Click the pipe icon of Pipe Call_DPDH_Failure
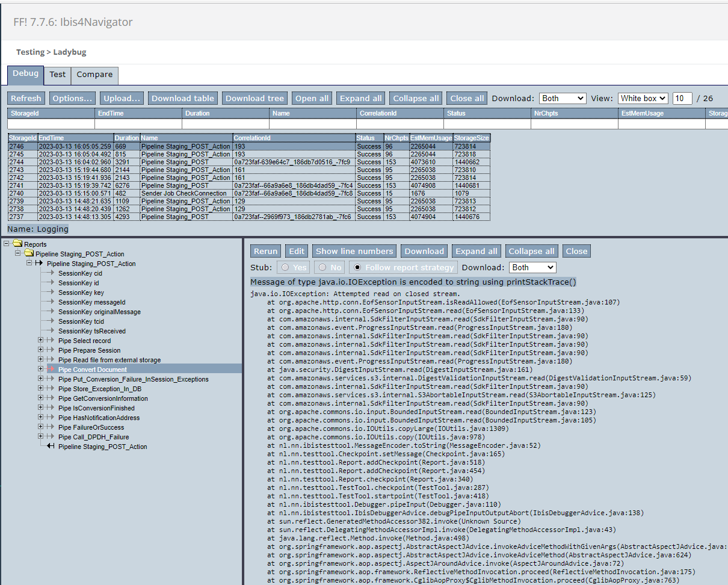This screenshot has width=728, height=585. coord(51,437)
